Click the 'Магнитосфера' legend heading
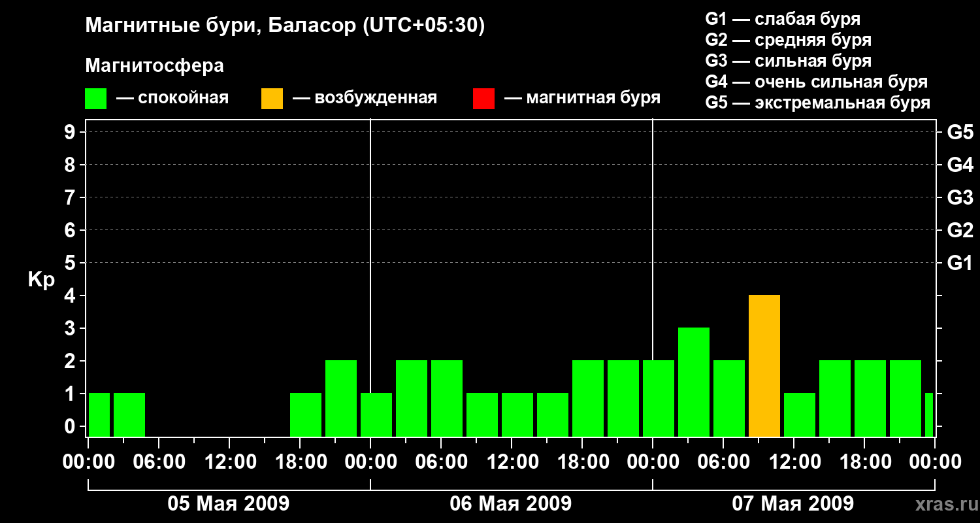The image size is (980, 523). pyautogui.click(x=154, y=66)
